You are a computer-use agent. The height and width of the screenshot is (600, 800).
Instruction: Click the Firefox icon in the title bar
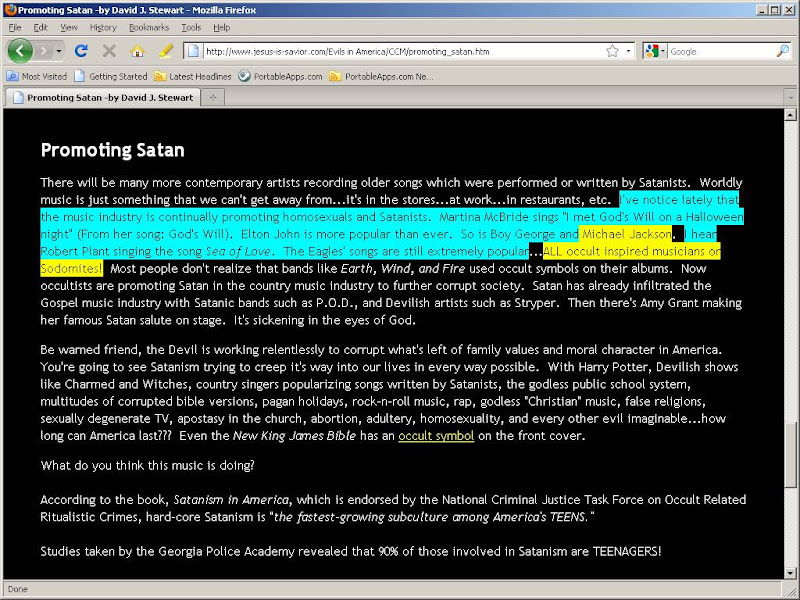(x=10, y=10)
